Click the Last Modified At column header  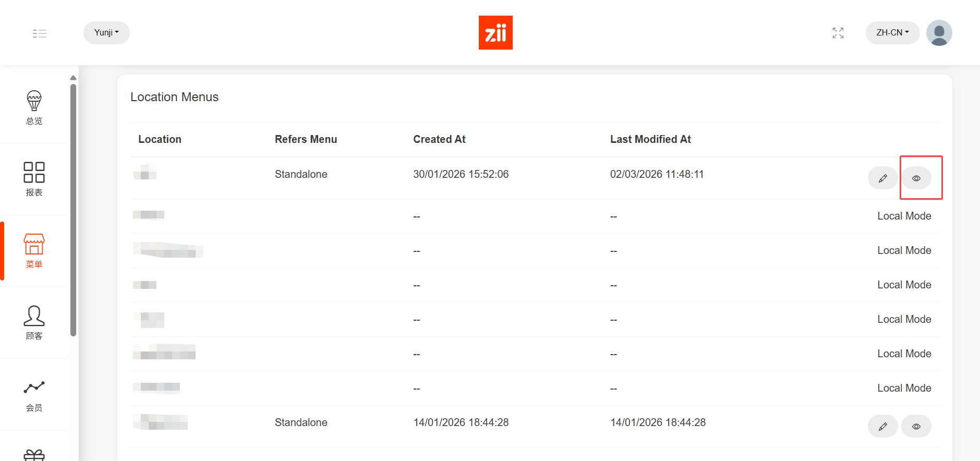[650, 139]
